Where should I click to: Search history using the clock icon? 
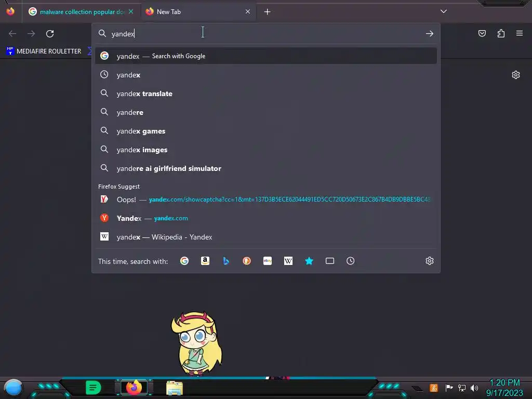point(351,261)
